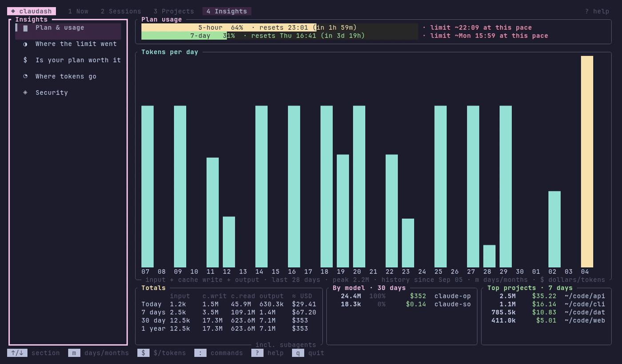Click the pie icon beside Where tokens go
Image resolution: width=622 pixels, height=364 pixels.
[25, 76]
